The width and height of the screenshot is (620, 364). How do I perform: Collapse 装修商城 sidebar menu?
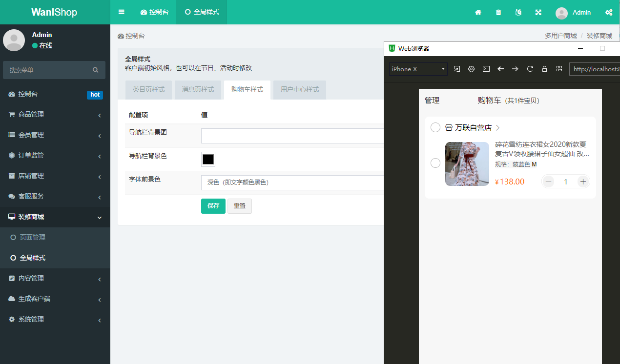point(55,217)
